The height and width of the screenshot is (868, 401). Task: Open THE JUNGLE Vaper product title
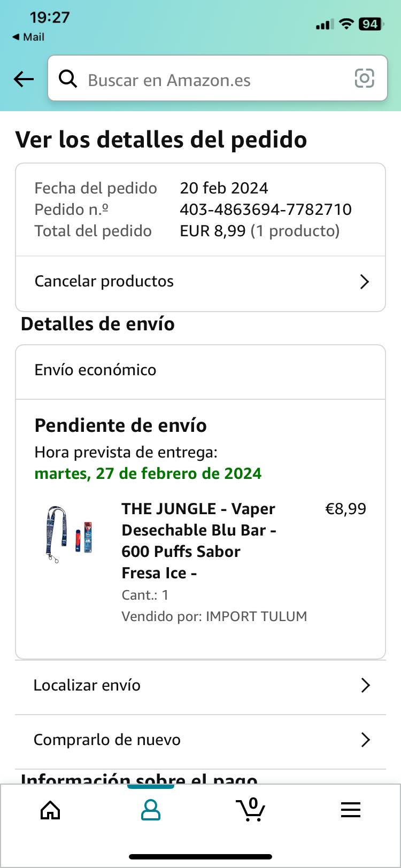(198, 540)
